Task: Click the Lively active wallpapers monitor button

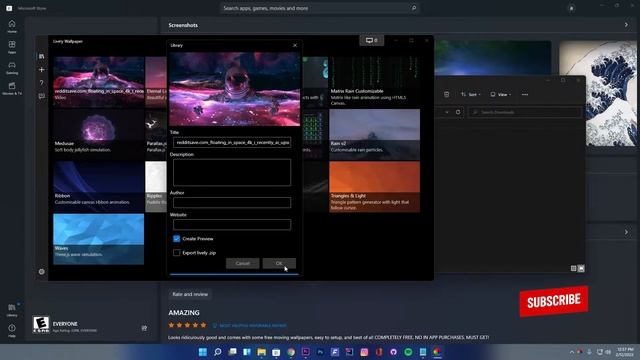Action: pyautogui.click(x=371, y=40)
